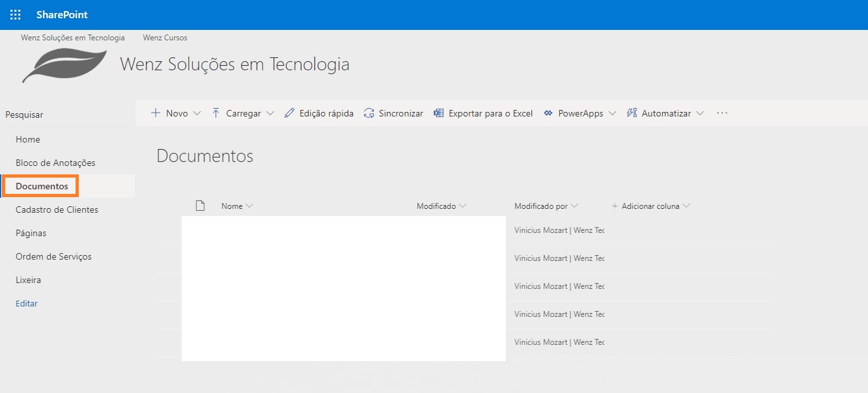Select the small Wenz Soluções em Tecnologia navigation link
Viewport: 868px width, 393px height.
coord(73,38)
